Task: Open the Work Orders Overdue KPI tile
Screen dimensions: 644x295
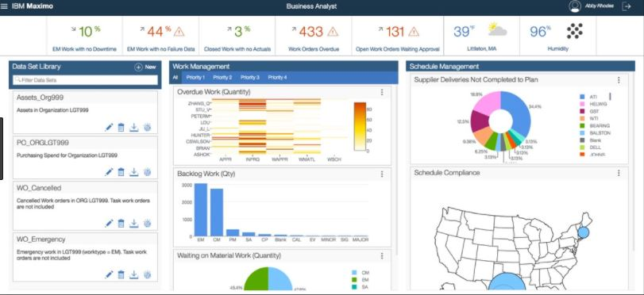Action: pyautogui.click(x=314, y=36)
